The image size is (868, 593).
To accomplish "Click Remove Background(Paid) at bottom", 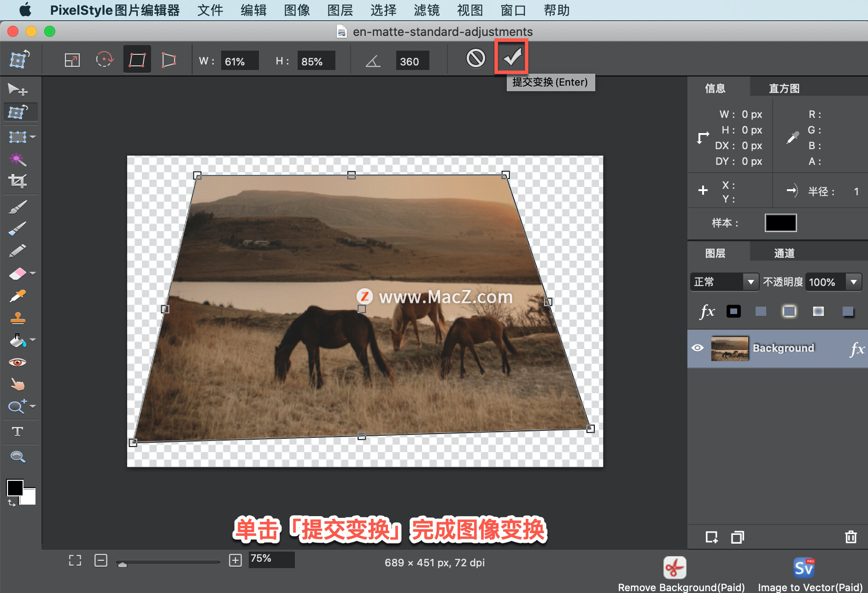I will click(674, 567).
